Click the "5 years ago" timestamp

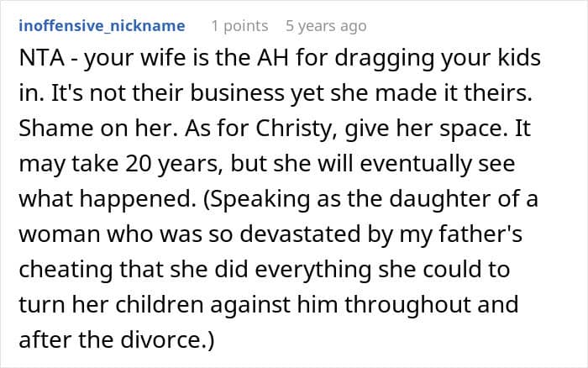(x=326, y=26)
